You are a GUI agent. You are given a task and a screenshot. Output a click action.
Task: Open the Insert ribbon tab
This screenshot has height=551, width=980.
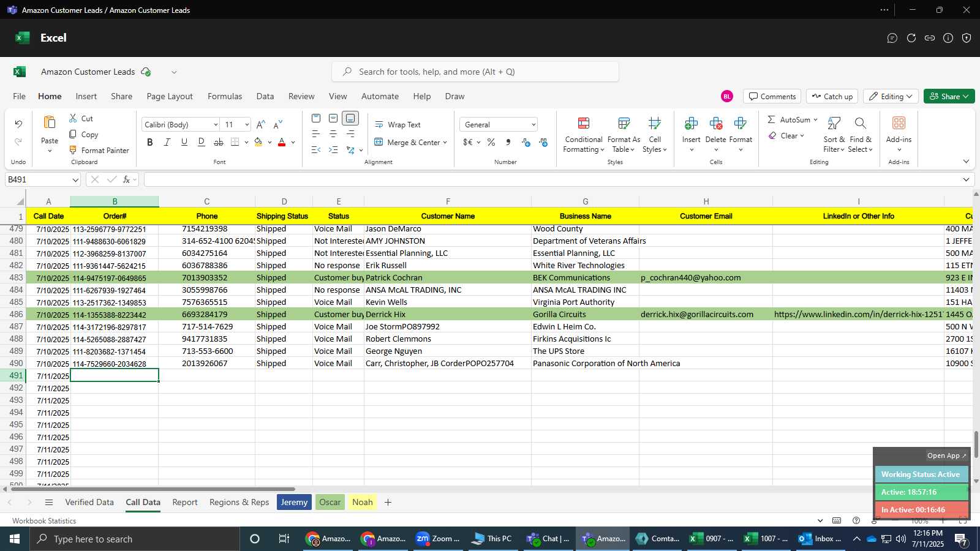(86, 96)
